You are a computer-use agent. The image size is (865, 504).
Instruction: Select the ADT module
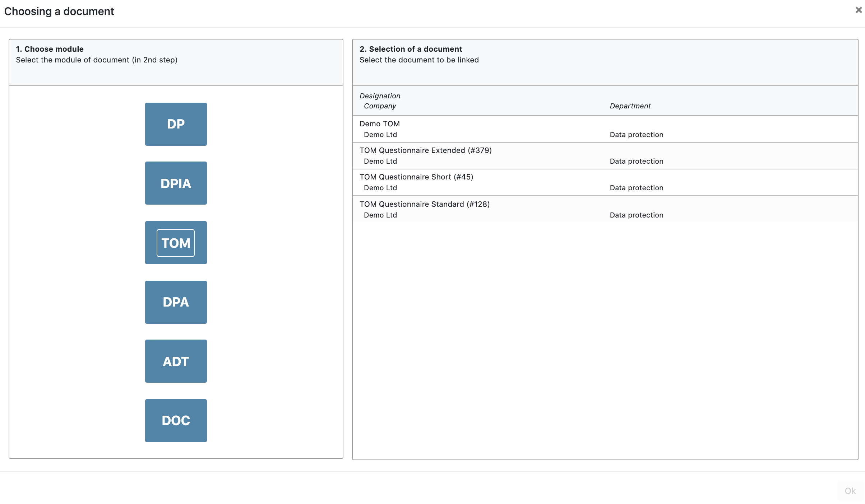pos(176,361)
